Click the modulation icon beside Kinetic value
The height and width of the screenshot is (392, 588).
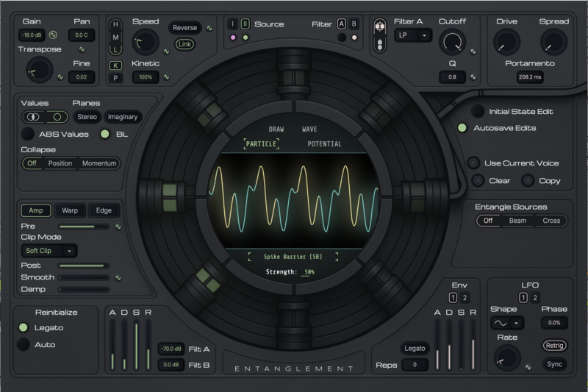pyautogui.click(x=167, y=76)
